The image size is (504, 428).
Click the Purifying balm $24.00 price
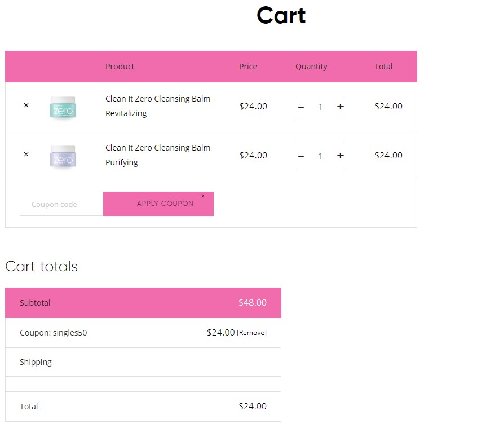coord(253,156)
